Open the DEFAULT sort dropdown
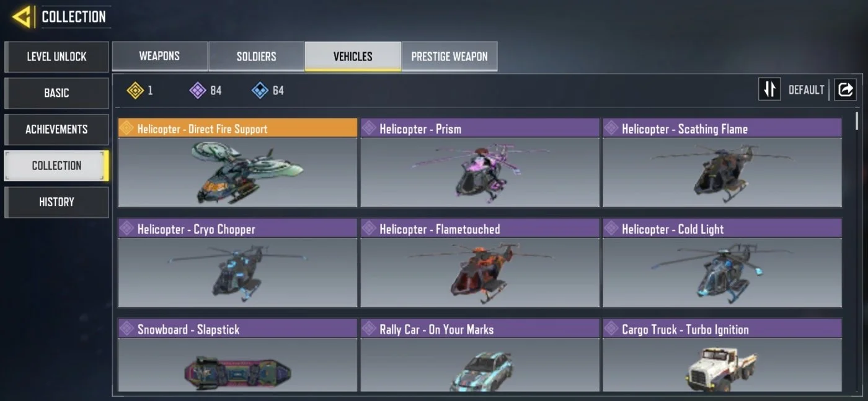The width and height of the screenshot is (868, 401). click(x=806, y=90)
